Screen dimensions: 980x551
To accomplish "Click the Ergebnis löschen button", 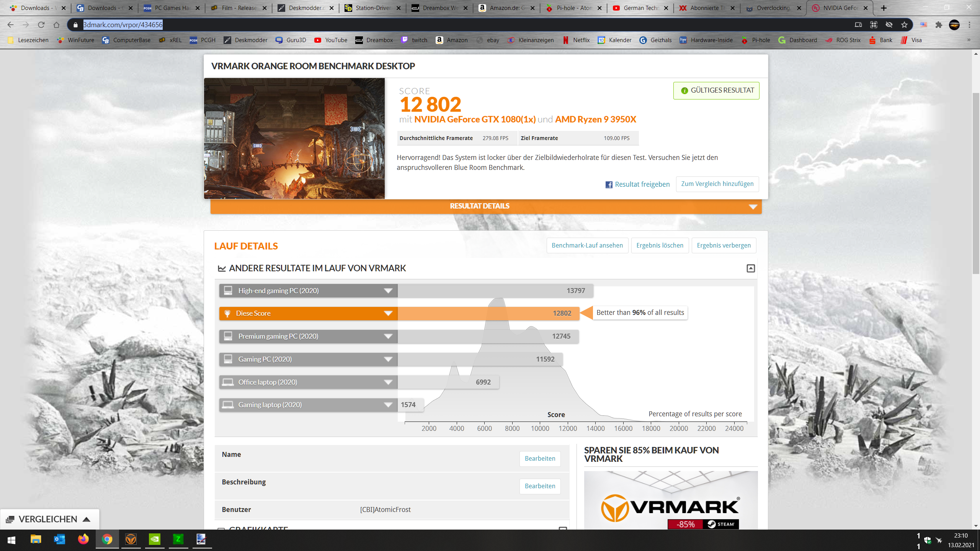I will (660, 246).
